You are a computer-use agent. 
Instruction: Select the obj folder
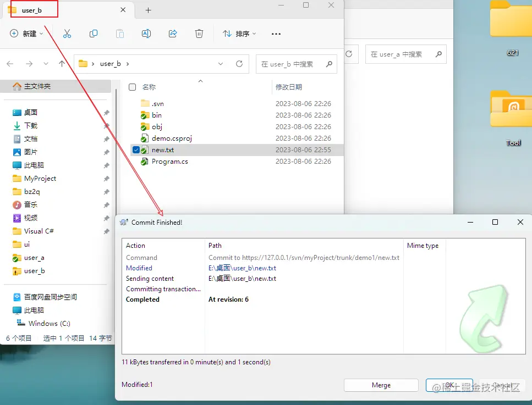[x=157, y=127]
